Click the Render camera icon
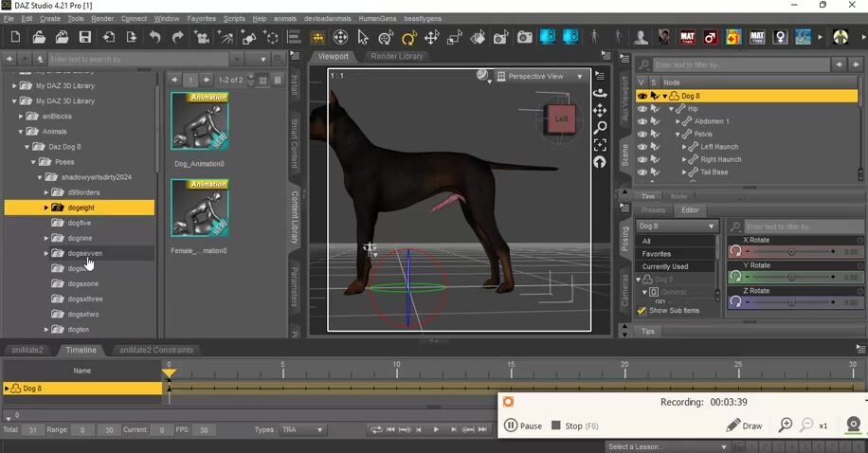 (524, 38)
